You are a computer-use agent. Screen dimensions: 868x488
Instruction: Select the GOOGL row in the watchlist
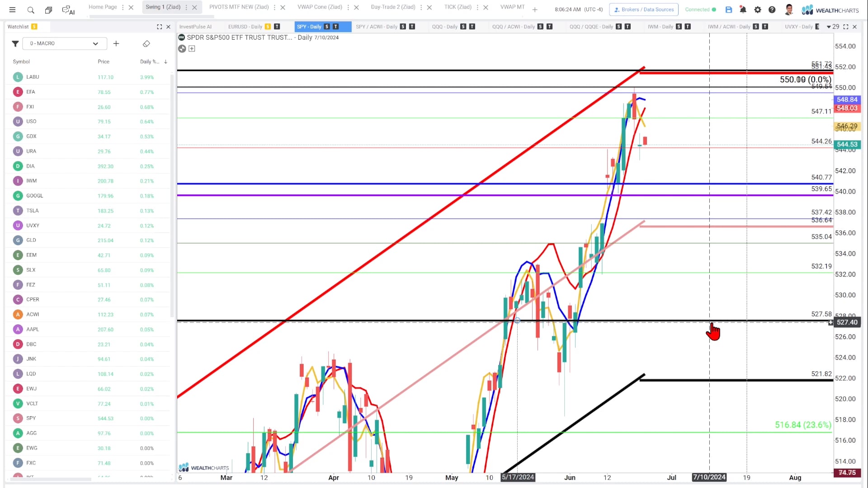[x=88, y=196]
